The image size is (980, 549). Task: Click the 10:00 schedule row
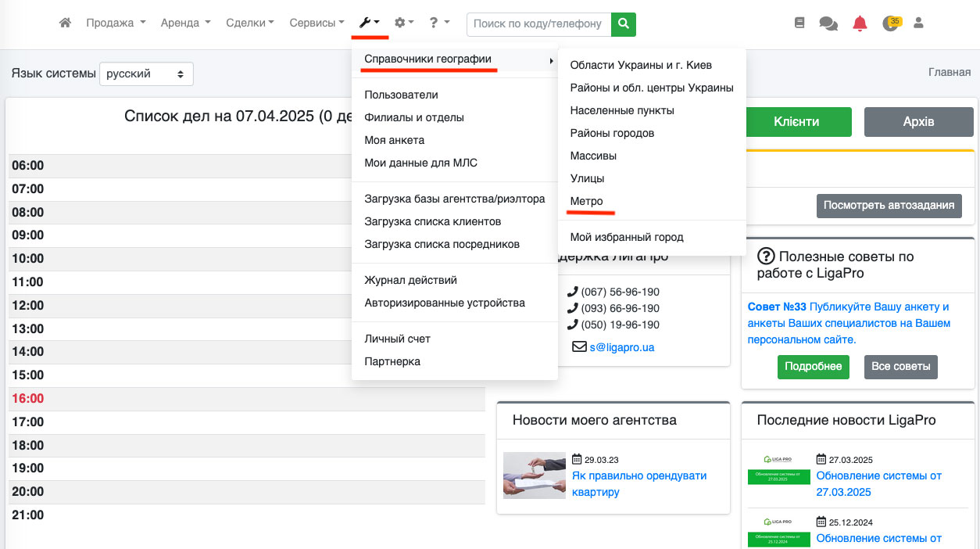coord(246,259)
